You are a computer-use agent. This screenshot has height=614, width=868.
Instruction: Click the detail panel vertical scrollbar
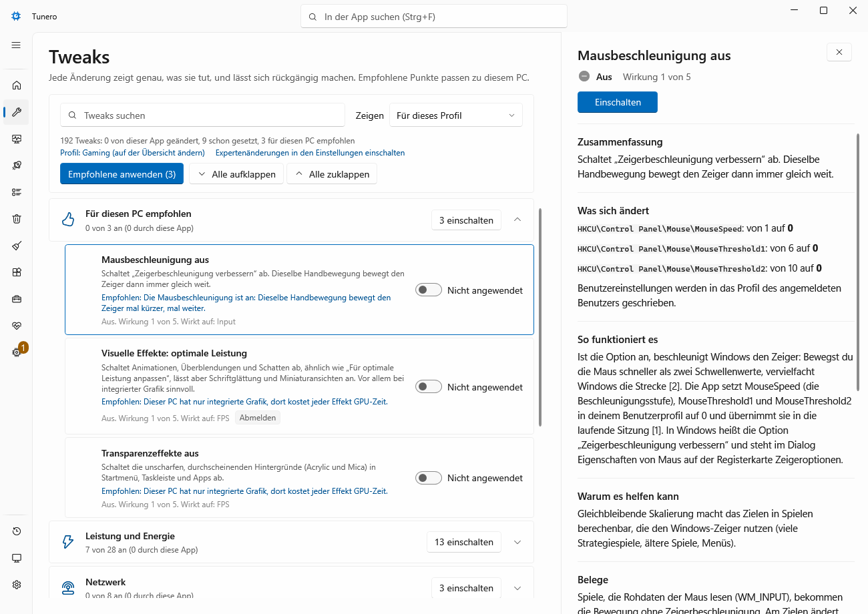(857, 262)
